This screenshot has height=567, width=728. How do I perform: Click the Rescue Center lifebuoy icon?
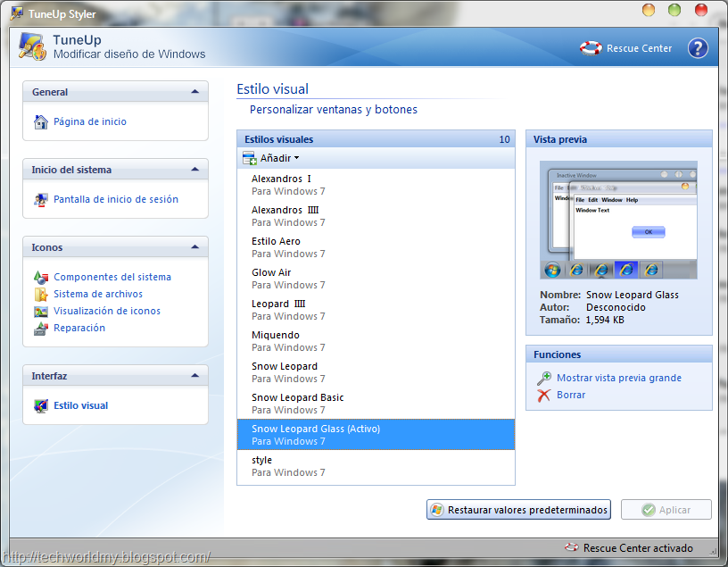pos(591,48)
